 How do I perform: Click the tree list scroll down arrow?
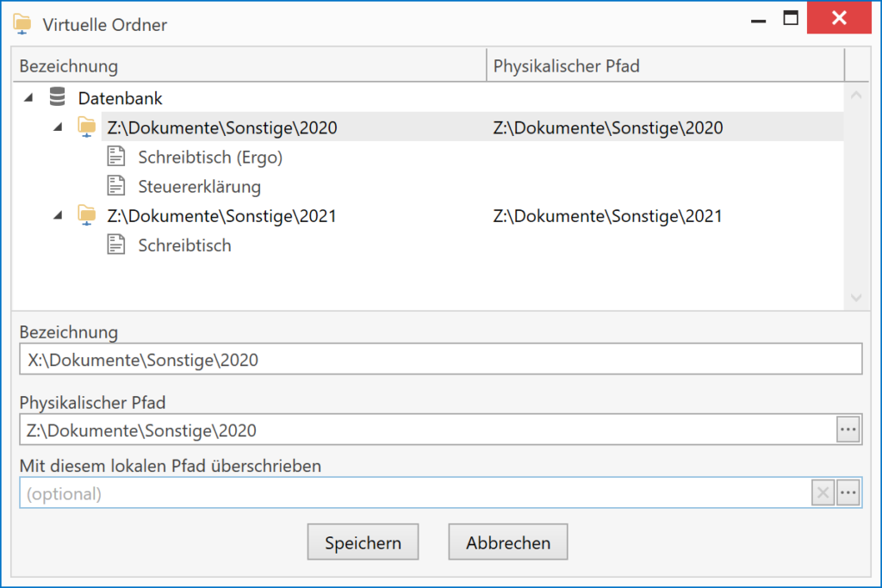[x=856, y=297]
